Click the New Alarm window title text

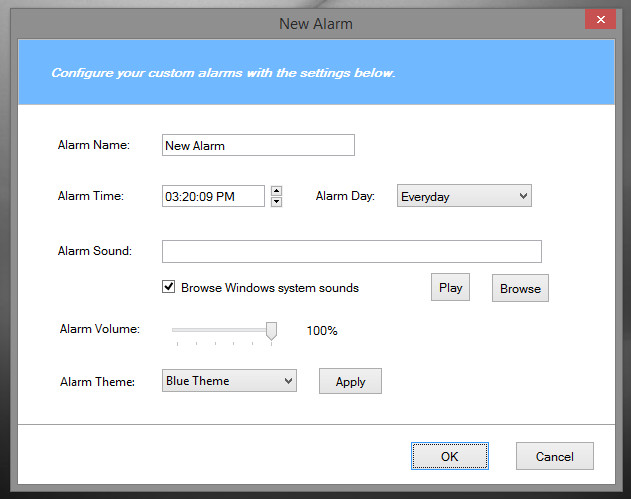[316, 24]
